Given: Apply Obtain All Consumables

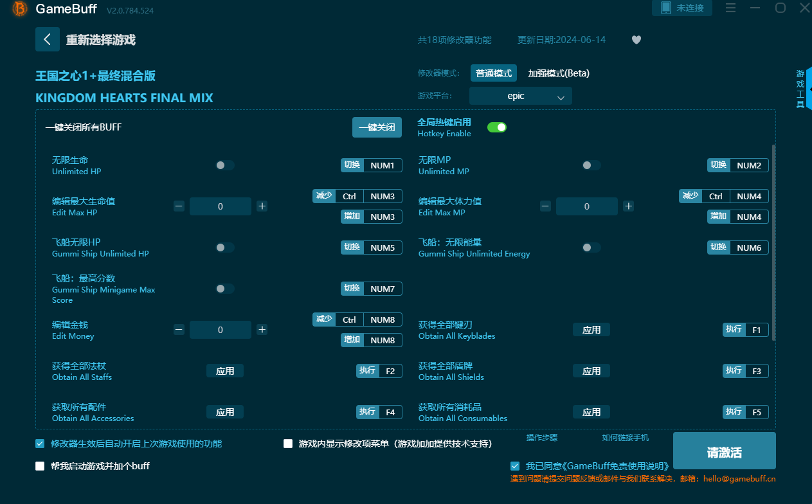Looking at the screenshot, I should (x=591, y=412).
